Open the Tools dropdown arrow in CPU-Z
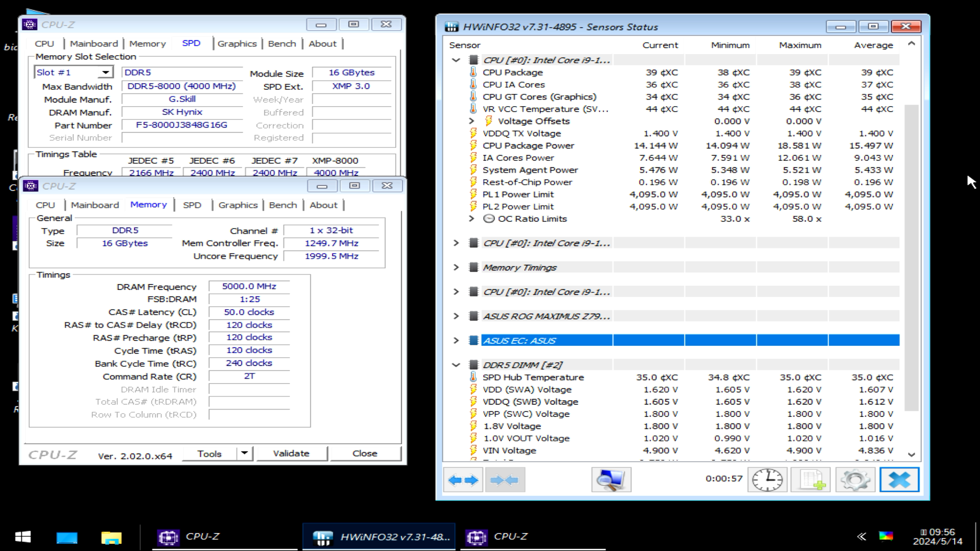The image size is (980, 551). tap(244, 453)
